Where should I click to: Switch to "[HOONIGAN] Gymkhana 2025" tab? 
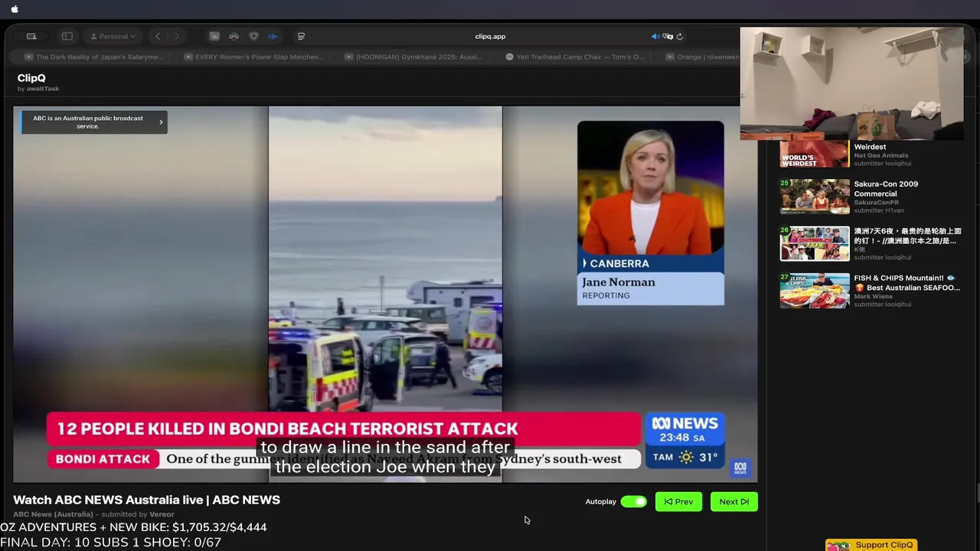[x=414, y=57]
